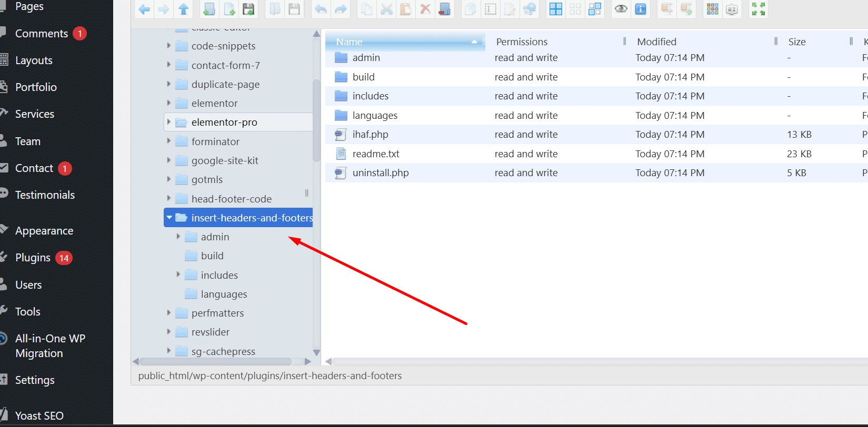This screenshot has width=868, height=427.
Task: Expand the contact-form-7 folder arrow
Action: 169,65
